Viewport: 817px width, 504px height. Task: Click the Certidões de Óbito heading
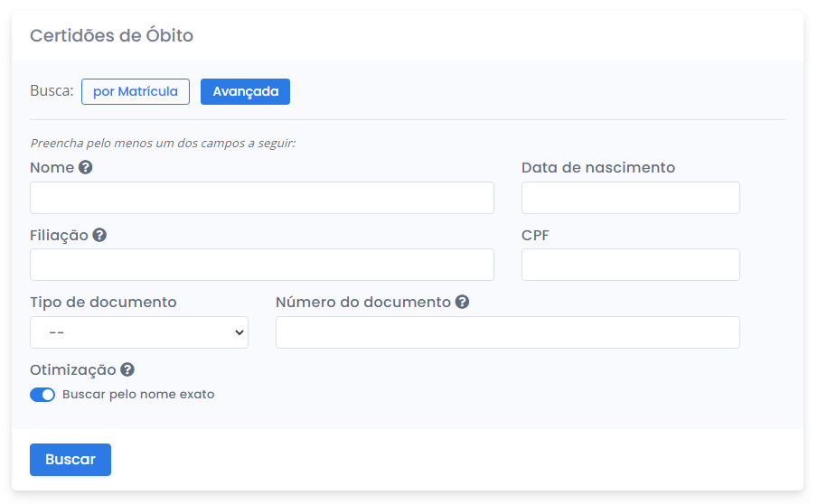point(112,36)
